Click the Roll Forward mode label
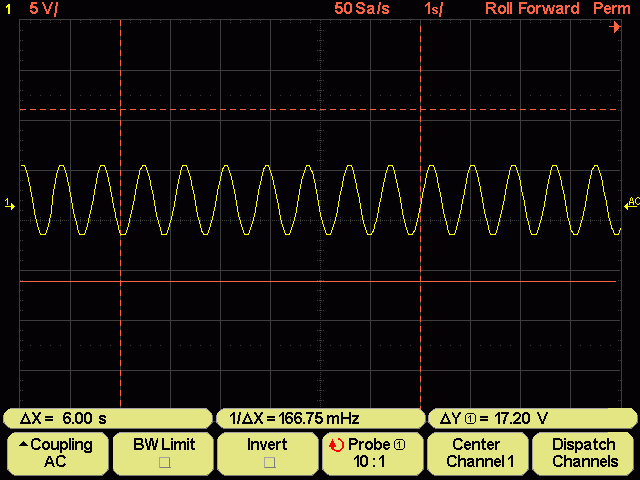The width and height of the screenshot is (640, 480). (x=532, y=9)
